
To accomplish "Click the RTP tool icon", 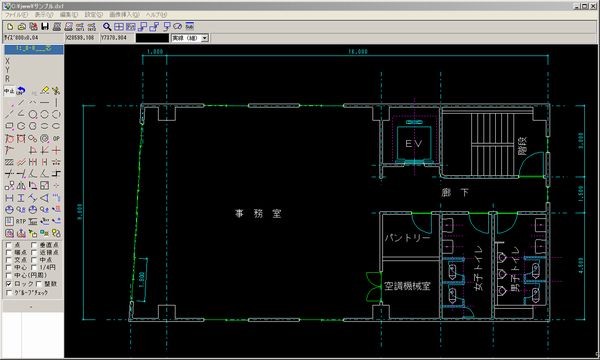I will pyautogui.click(x=21, y=222).
